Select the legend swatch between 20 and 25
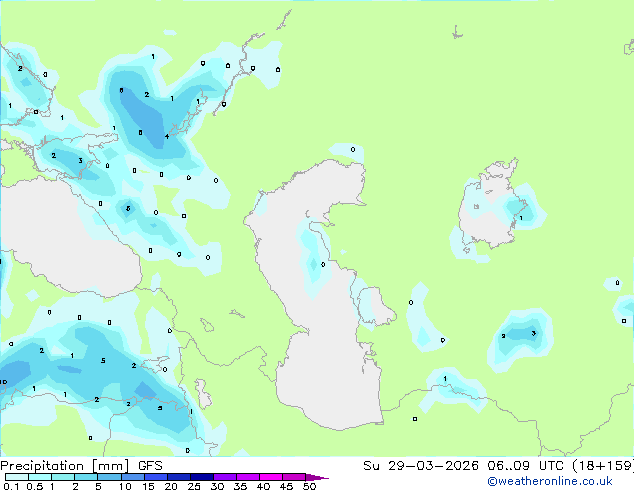The height and width of the screenshot is (490, 634). (x=178, y=477)
